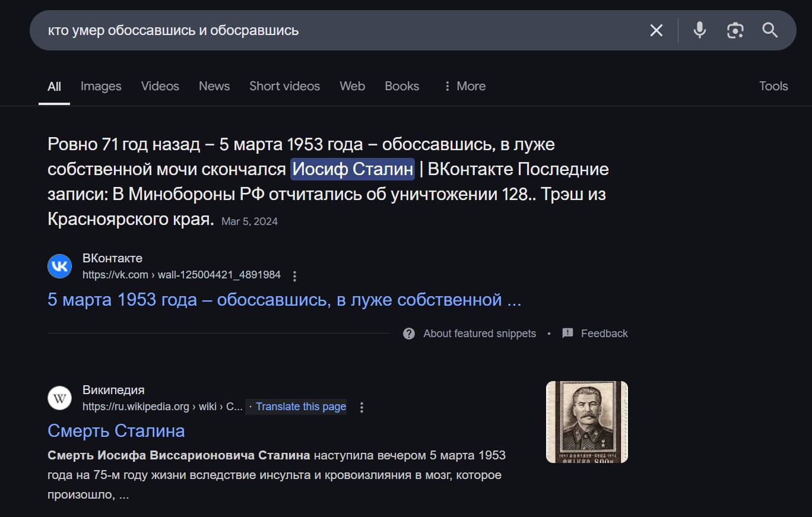Expand the More search filters menu
Image resolution: width=812 pixels, height=517 pixels.
(x=465, y=86)
